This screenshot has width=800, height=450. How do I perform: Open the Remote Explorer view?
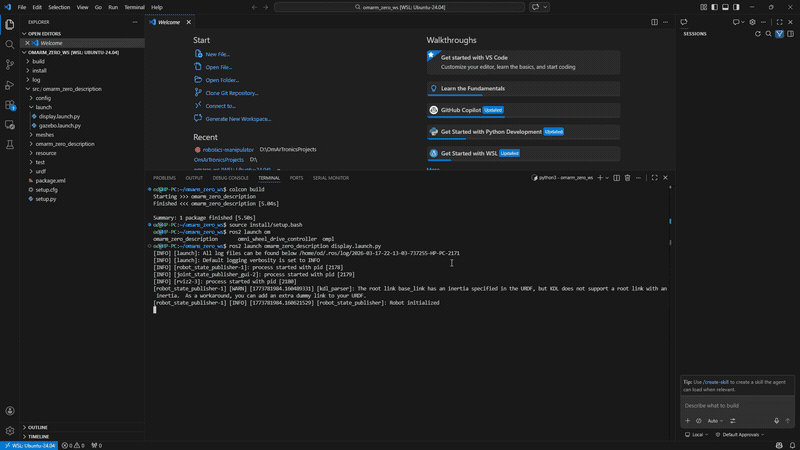pos(10,125)
